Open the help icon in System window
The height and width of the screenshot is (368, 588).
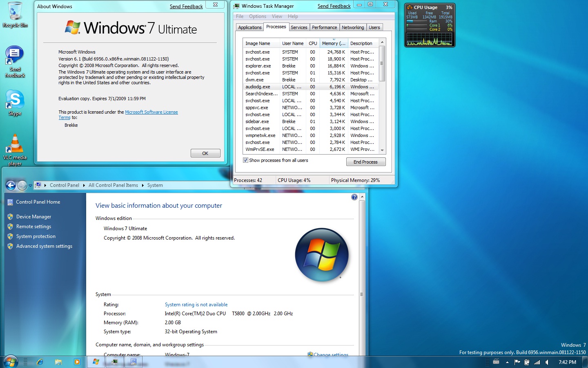(x=354, y=197)
